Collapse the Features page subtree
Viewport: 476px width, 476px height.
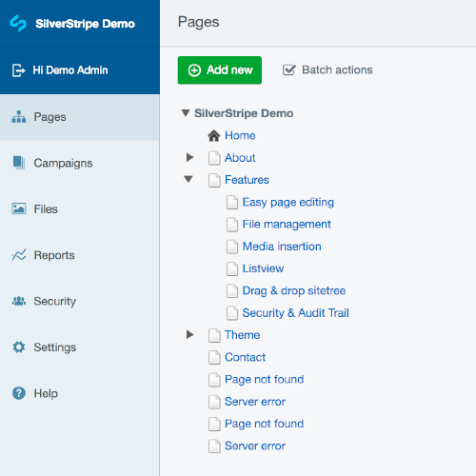[188, 179]
